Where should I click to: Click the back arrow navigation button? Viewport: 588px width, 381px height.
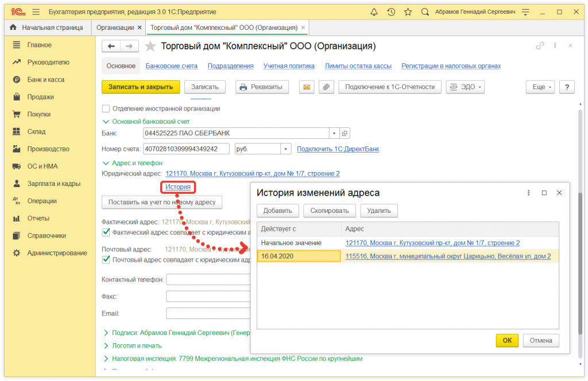tap(111, 46)
